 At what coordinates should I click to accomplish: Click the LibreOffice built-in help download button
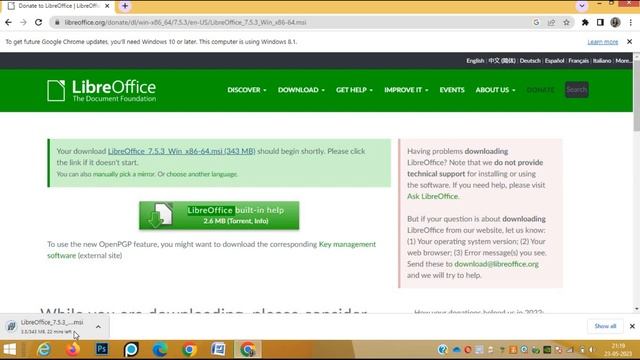[219, 215]
